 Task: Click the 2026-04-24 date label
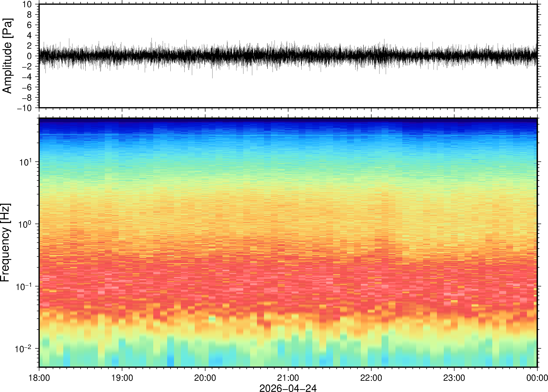(288, 388)
